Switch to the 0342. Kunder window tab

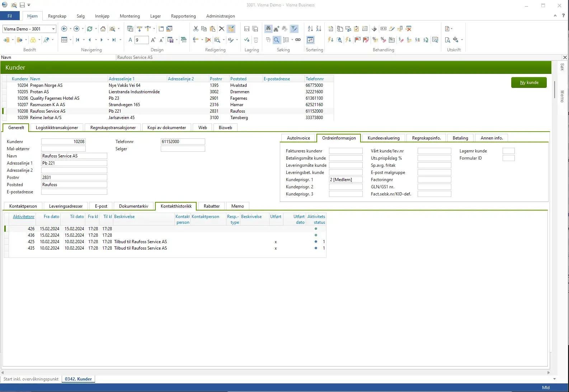pos(78,379)
